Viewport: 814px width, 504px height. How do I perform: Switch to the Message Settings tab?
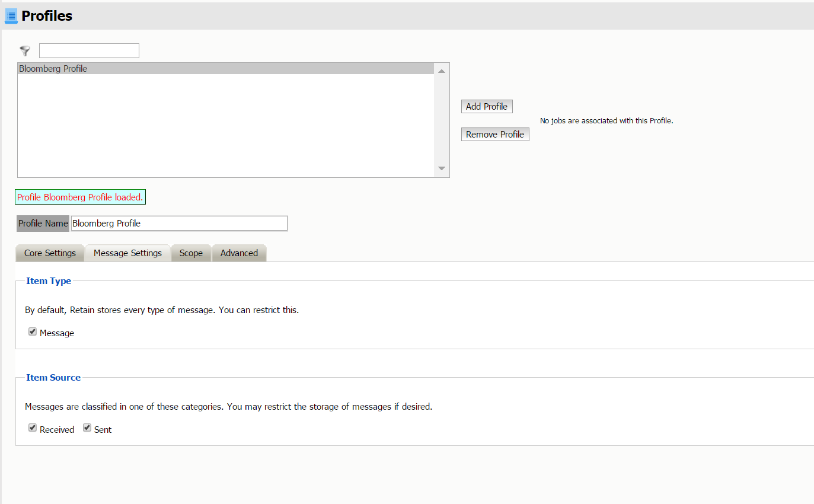coord(127,253)
